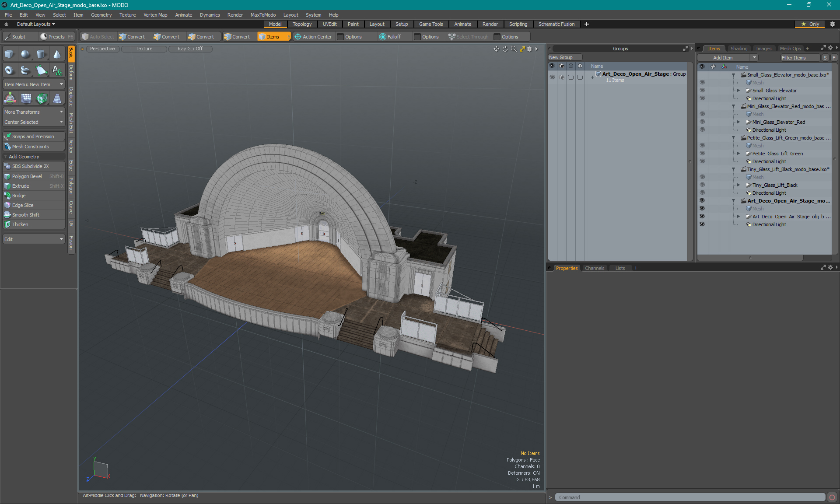Open the Vertex Map menu
The height and width of the screenshot is (504, 840).
pos(155,15)
